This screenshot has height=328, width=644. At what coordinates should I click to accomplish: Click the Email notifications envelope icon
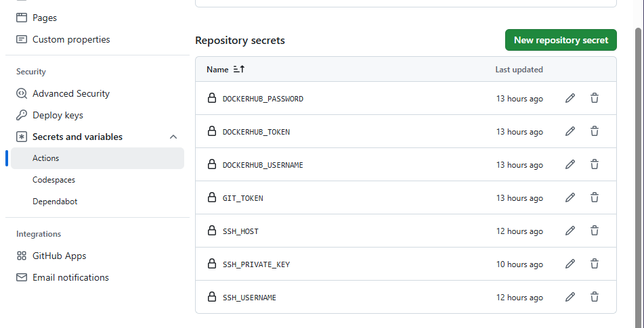[22, 277]
